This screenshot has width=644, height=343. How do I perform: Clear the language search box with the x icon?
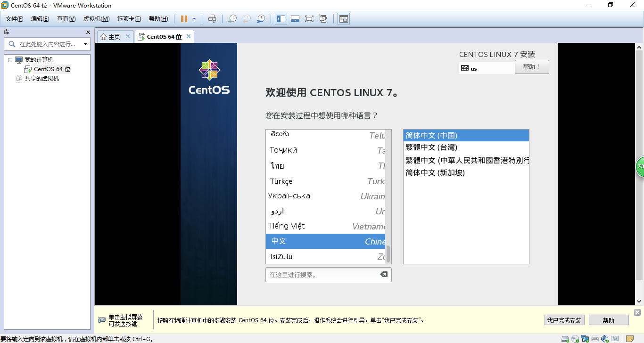point(384,274)
